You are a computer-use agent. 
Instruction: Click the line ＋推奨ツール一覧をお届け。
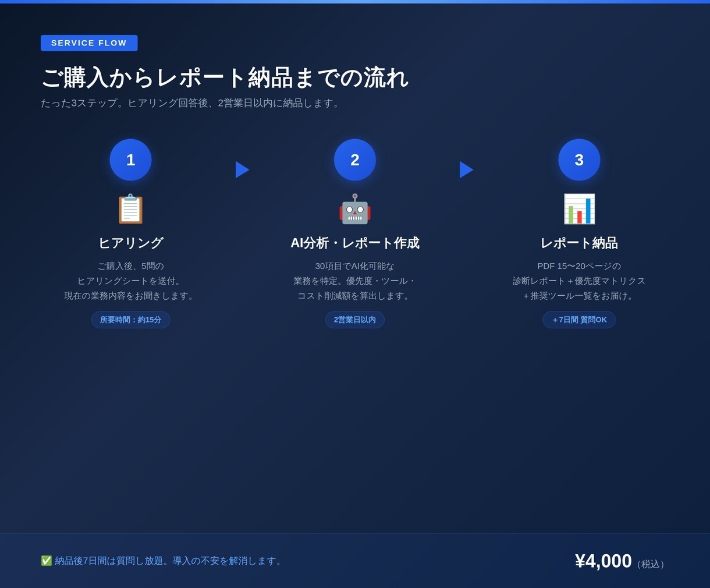coord(579,296)
